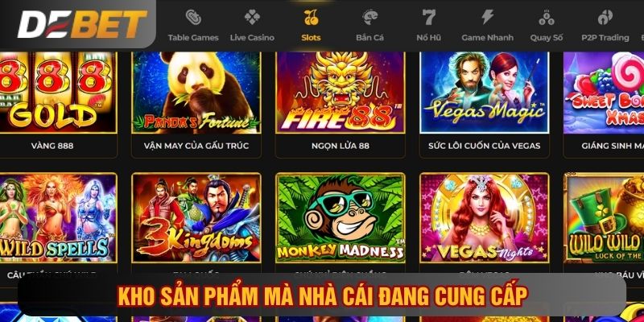Image resolution: width=644 pixels, height=322 pixels.
Task: Select the 3 Kingdoms game thumbnail
Action: point(196,217)
